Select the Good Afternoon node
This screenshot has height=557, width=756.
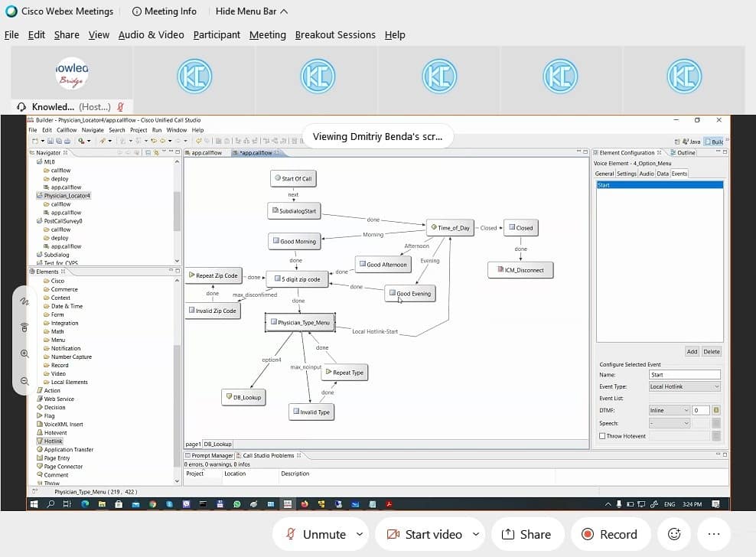(x=383, y=264)
